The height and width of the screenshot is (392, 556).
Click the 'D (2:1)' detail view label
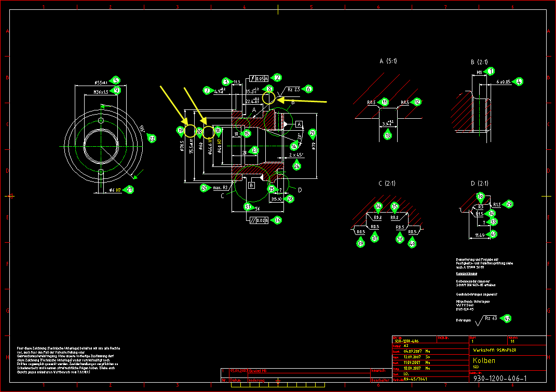tap(480, 183)
